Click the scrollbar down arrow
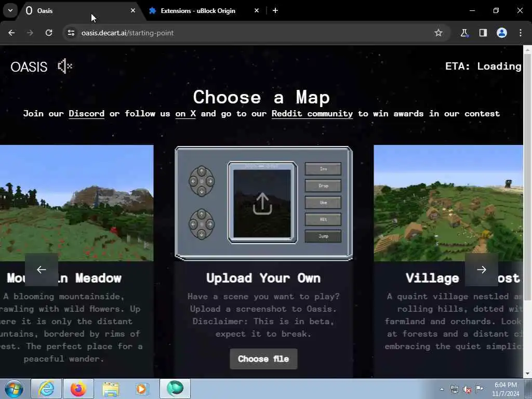The height and width of the screenshot is (399, 532). tap(527, 374)
